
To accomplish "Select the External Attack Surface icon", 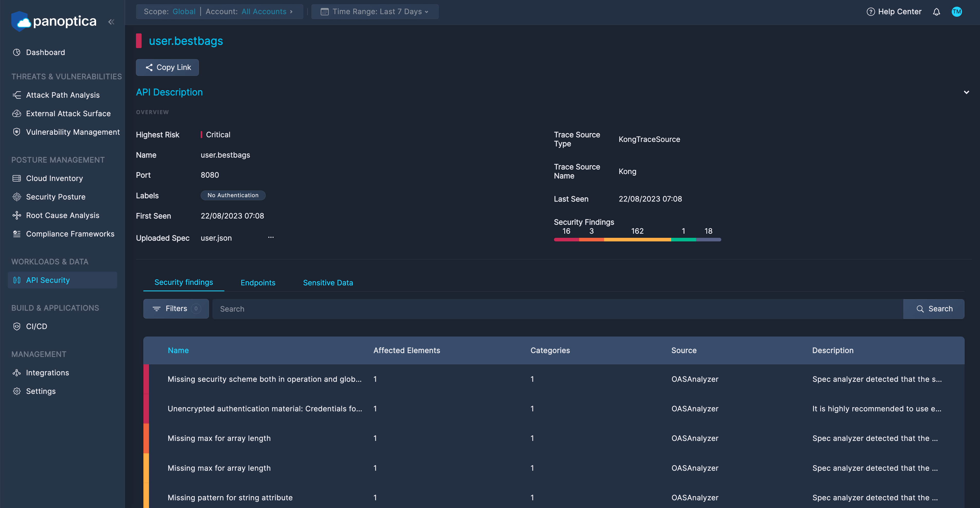I will pyautogui.click(x=17, y=113).
